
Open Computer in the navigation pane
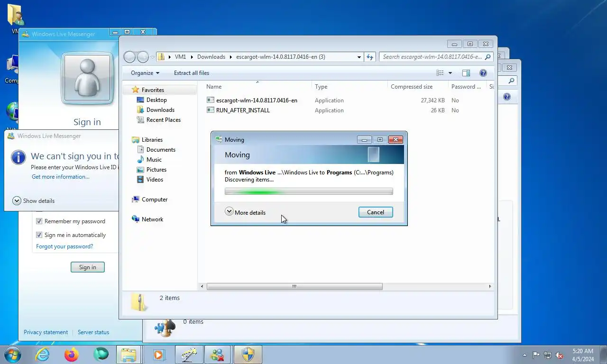click(x=155, y=200)
